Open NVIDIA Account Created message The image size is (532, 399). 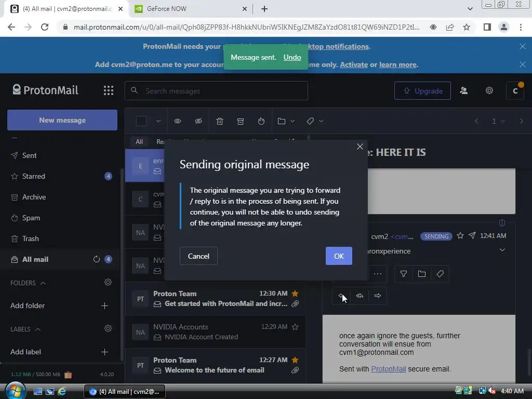(x=216, y=332)
